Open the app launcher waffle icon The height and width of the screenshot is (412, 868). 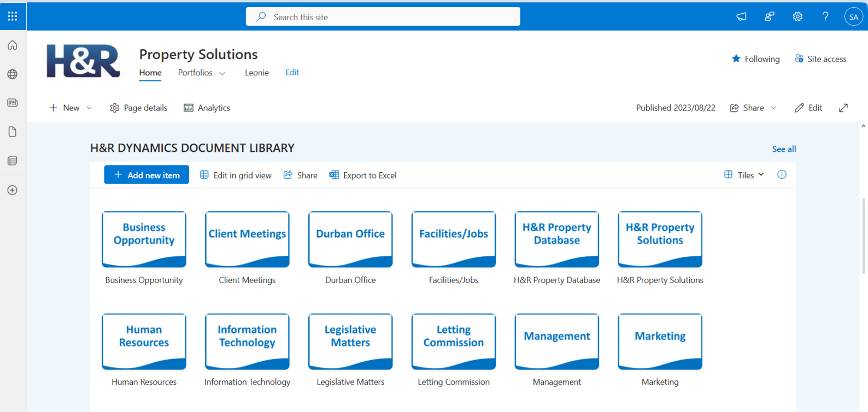(x=13, y=16)
